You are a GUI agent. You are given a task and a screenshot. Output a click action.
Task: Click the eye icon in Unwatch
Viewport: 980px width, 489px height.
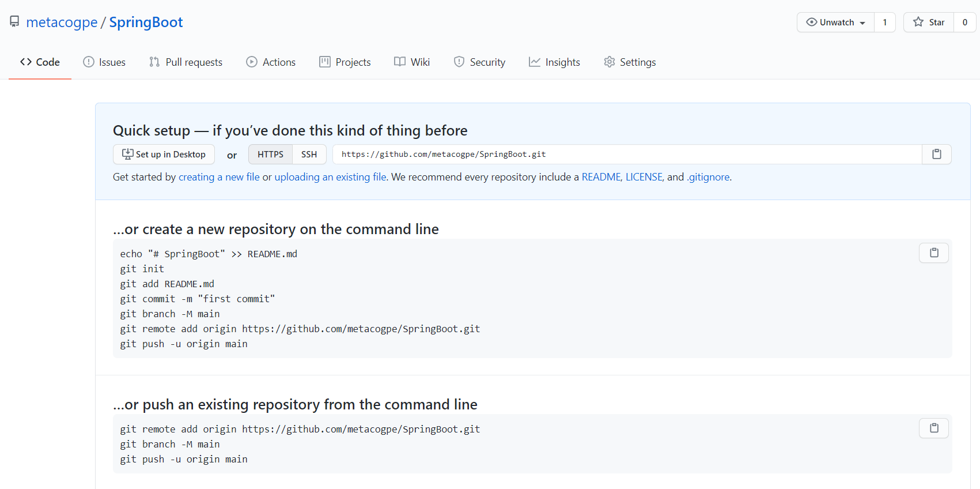pyautogui.click(x=812, y=22)
